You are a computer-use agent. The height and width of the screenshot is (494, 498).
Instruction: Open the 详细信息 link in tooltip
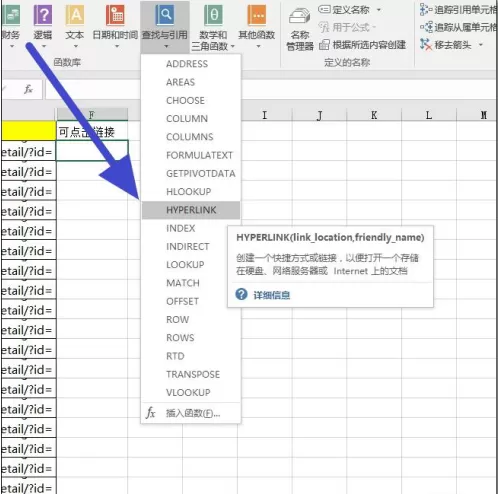pos(272,295)
